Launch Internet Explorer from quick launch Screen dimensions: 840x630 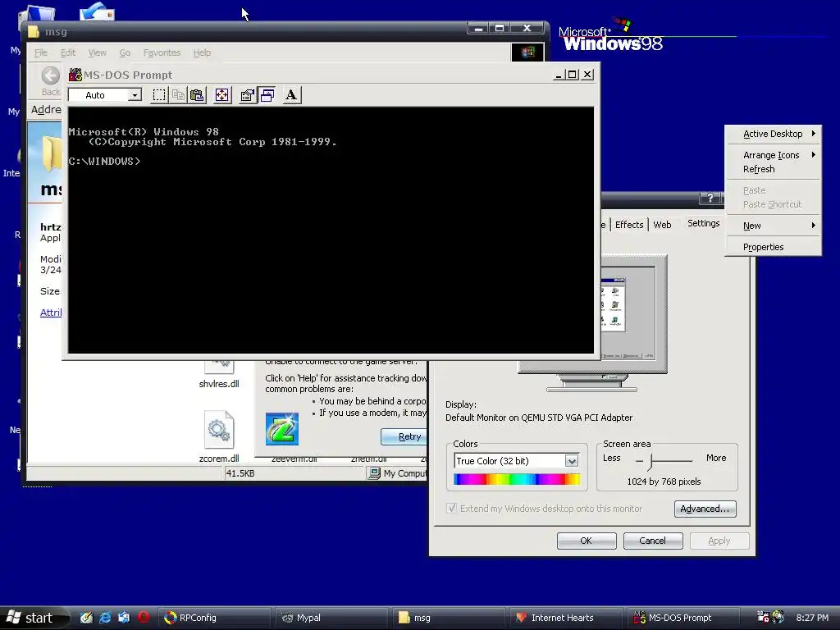coord(105,618)
